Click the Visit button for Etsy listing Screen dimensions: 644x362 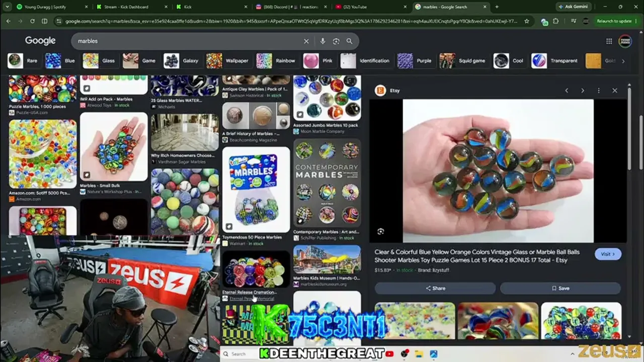(x=608, y=254)
